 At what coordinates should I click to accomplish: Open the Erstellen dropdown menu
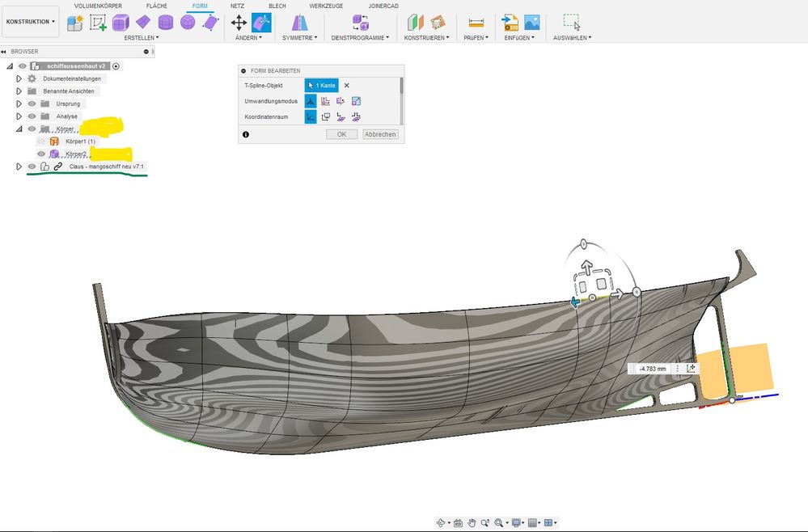click(142, 37)
